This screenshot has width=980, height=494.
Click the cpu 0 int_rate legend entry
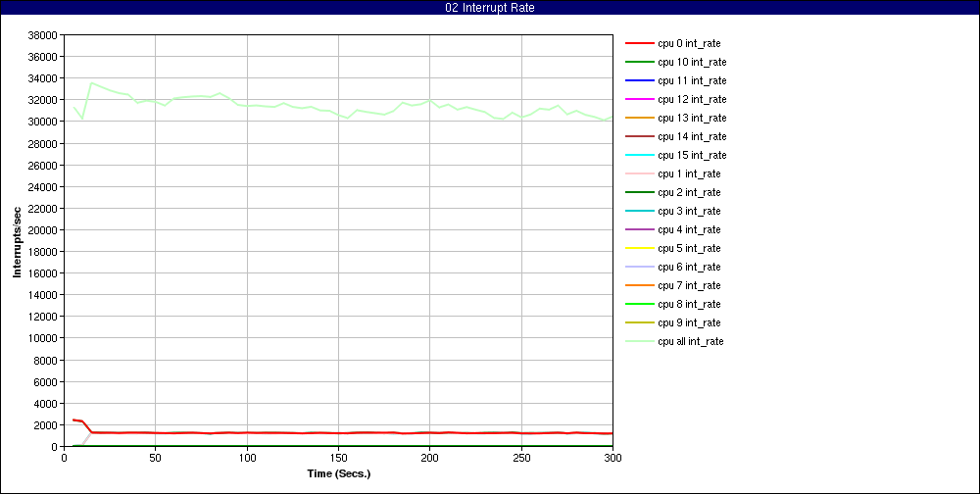pyautogui.click(x=689, y=43)
